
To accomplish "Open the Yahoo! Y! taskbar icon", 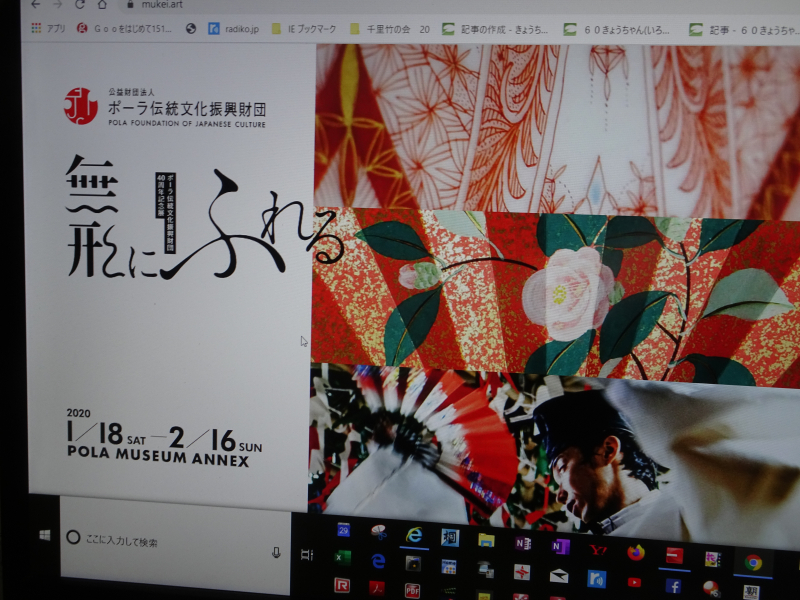I will click(x=598, y=549).
